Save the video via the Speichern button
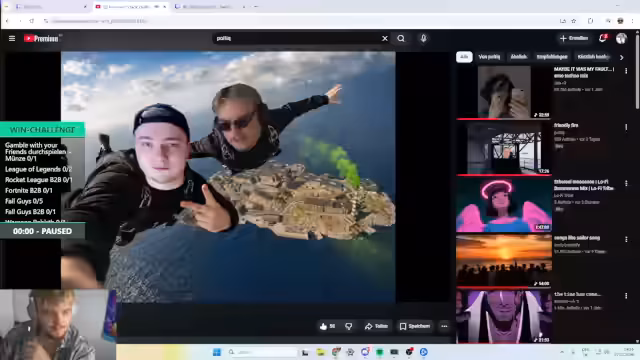Viewport: 640px width, 360px height. [x=415, y=326]
